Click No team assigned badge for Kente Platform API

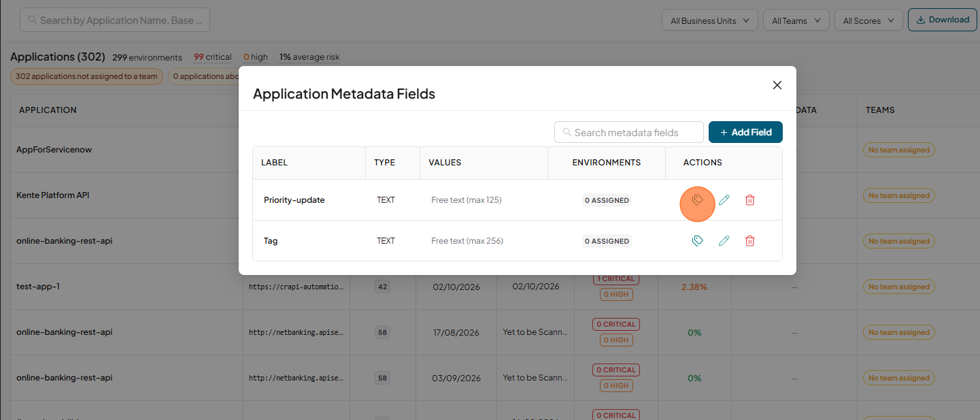(x=899, y=195)
